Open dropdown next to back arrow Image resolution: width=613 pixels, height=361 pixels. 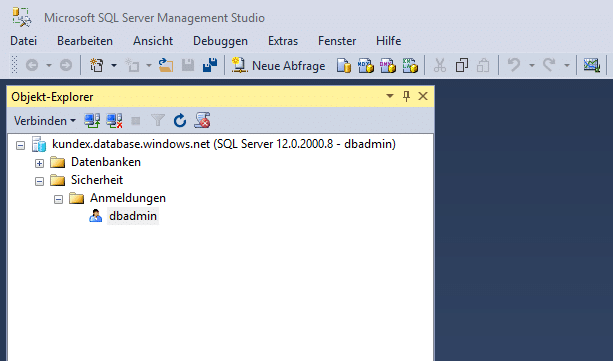tap(49, 65)
